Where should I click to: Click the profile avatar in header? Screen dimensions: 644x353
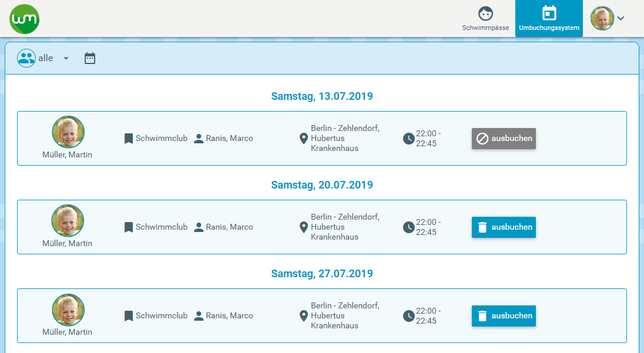(x=602, y=18)
